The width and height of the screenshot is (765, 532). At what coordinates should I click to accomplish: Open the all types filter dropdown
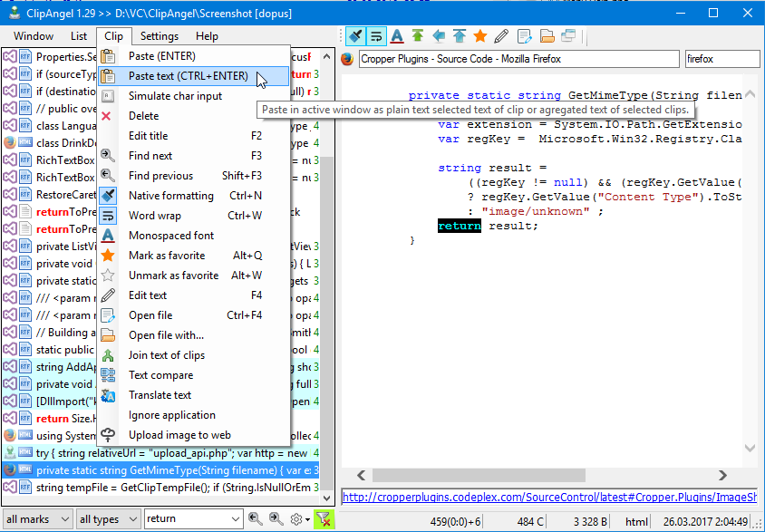(x=108, y=519)
